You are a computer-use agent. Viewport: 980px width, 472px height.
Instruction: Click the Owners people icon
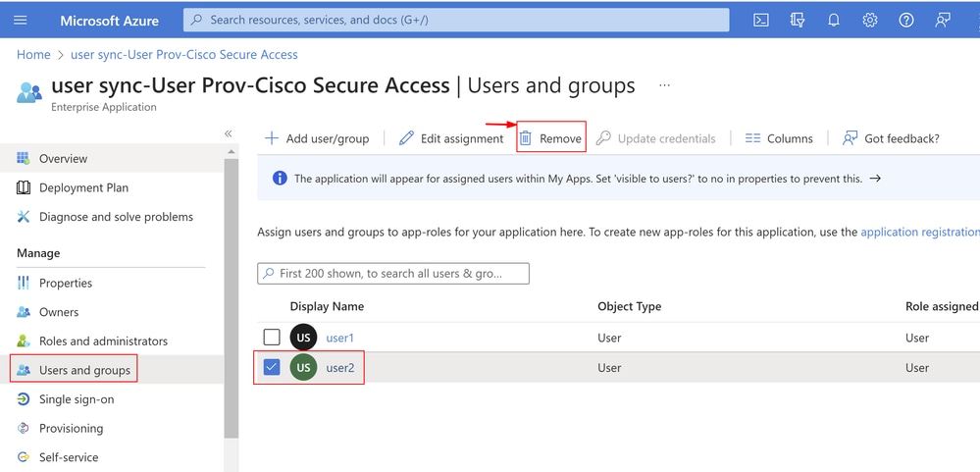24,312
